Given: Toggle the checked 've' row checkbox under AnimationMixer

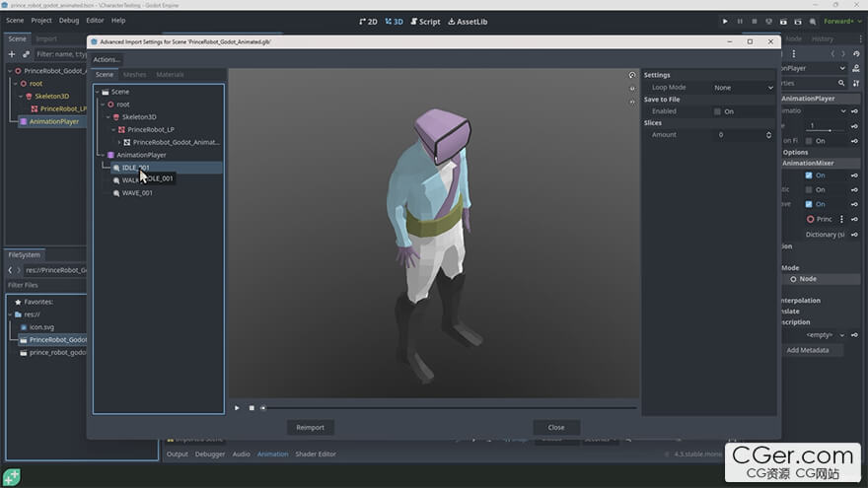Looking at the screenshot, I should [809, 204].
